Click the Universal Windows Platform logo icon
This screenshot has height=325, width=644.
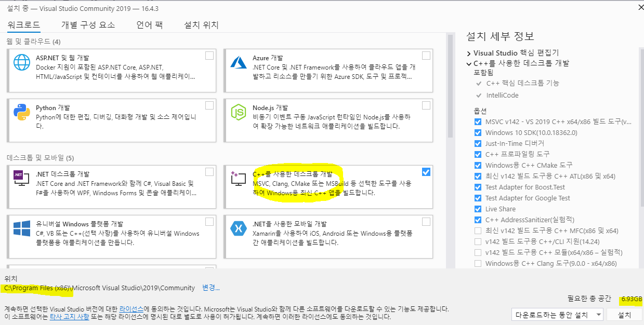[22, 228]
